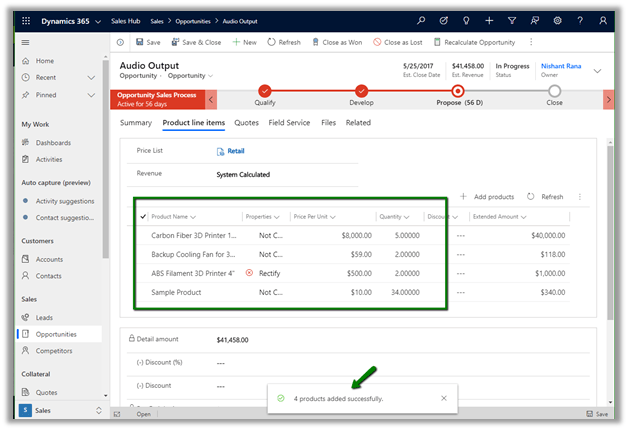628x430 pixels.
Task: Collapse the sidebar with hamburger icon
Action: 26,43
